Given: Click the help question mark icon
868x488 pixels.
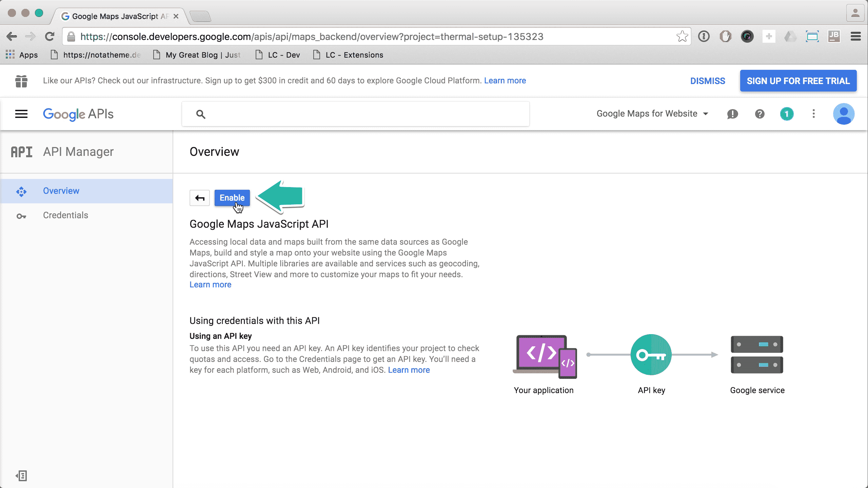Looking at the screenshot, I should (x=760, y=114).
